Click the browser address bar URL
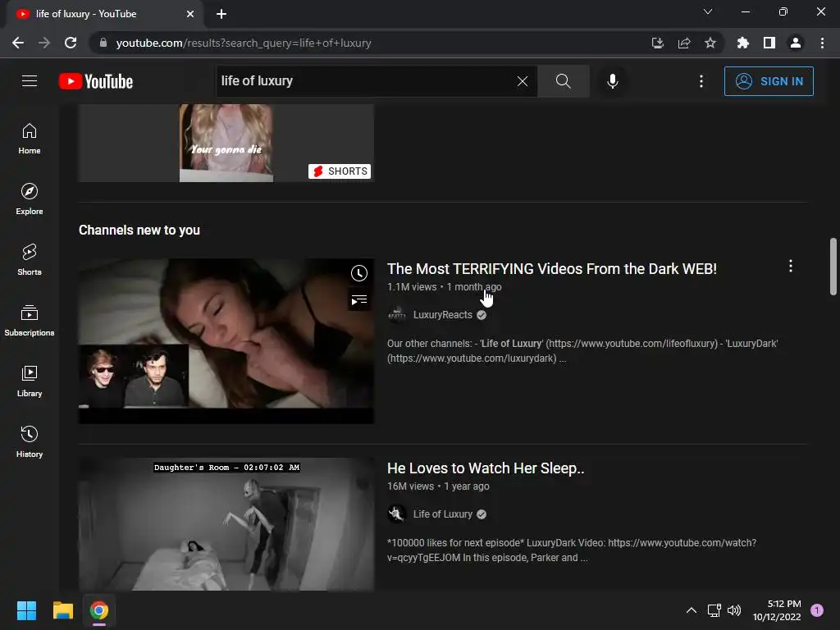This screenshot has height=630, width=840. click(244, 43)
